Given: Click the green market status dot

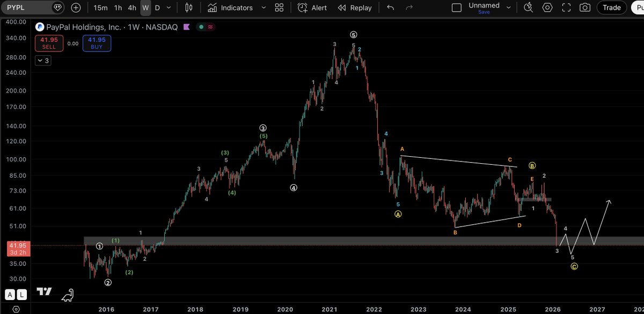Looking at the screenshot, I should [x=201, y=27].
